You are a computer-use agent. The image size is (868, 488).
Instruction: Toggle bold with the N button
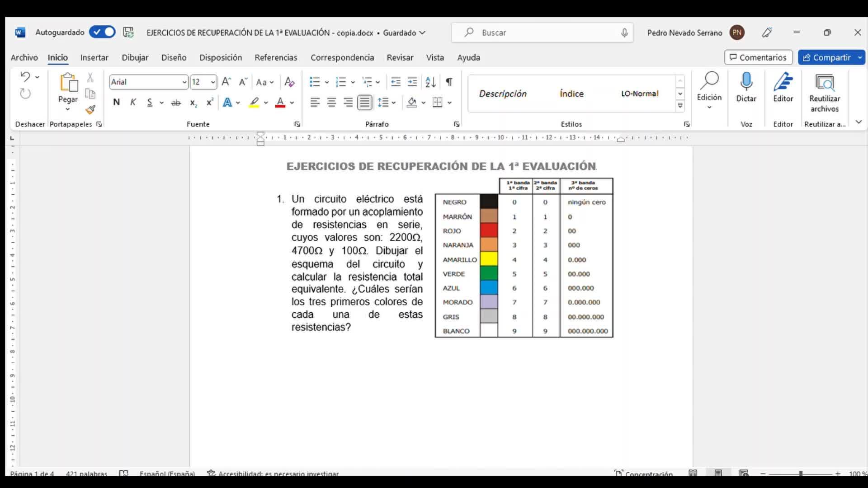116,103
